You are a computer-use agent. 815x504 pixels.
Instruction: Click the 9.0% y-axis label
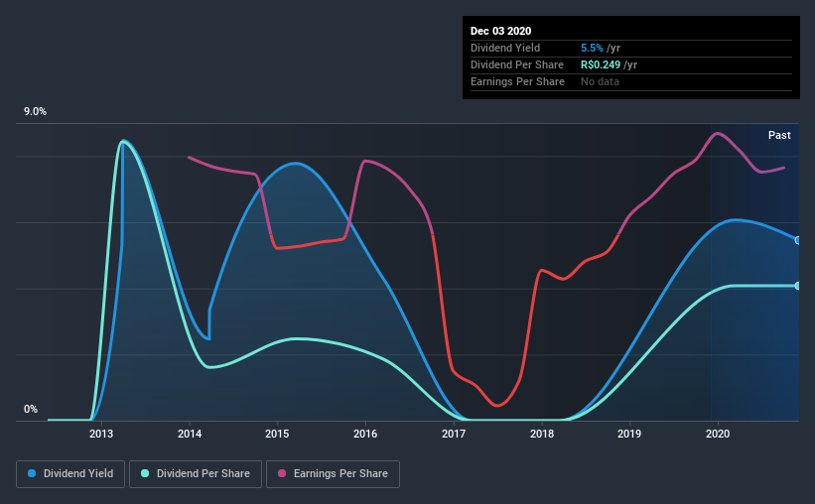pos(35,112)
